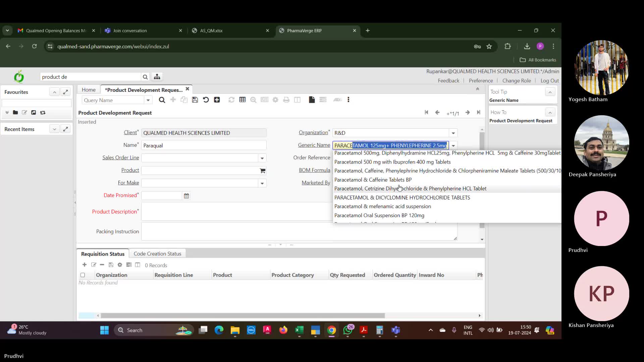
Task: Click the Product field lookup cart icon
Action: pos(263,171)
